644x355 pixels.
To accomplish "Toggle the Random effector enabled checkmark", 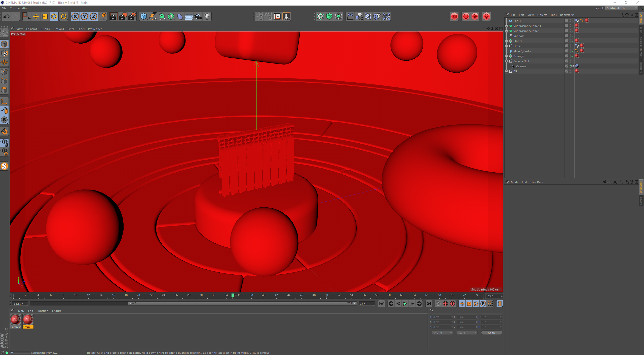I will click(x=573, y=36).
